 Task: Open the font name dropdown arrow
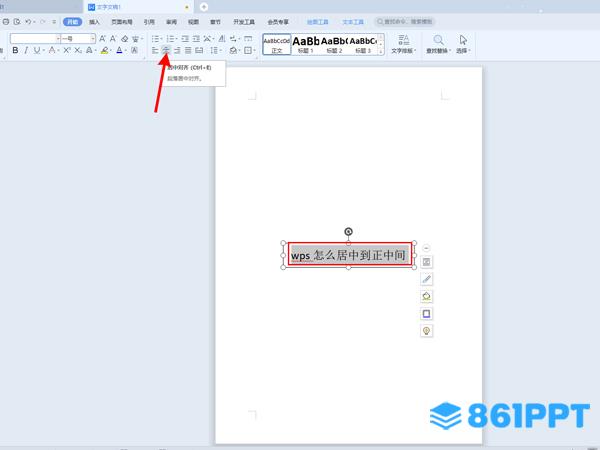[58, 39]
